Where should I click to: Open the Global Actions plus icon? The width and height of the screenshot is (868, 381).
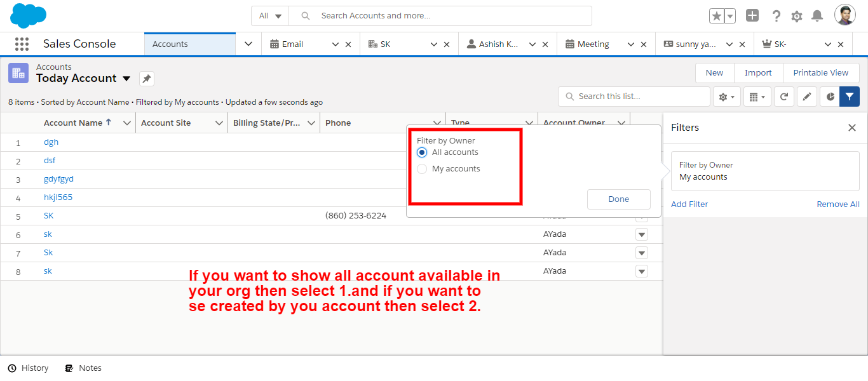click(752, 16)
